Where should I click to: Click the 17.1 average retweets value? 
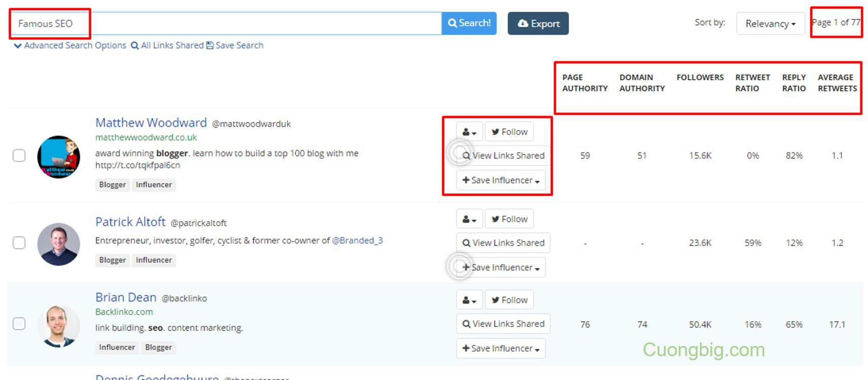click(x=837, y=324)
